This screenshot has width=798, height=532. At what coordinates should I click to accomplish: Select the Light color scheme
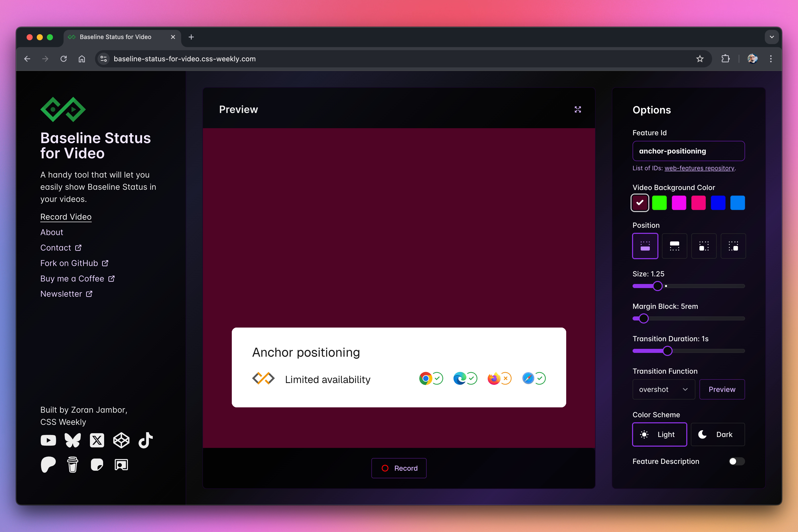tap(659, 434)
